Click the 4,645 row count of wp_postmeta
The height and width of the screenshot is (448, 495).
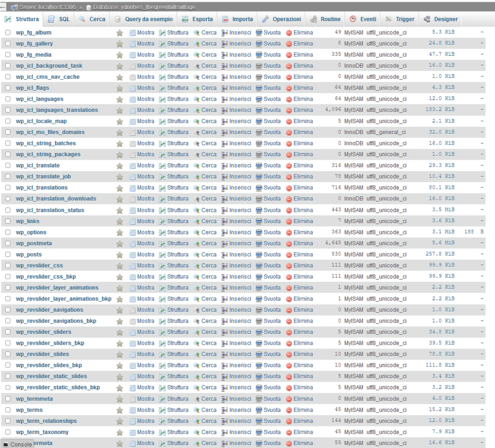pyautogui.click(x=333, y=243)
